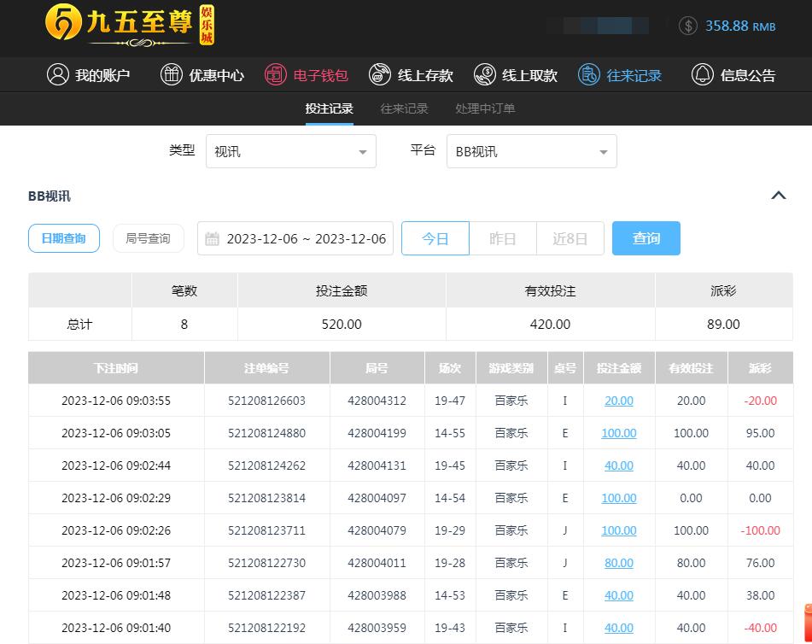This screenshot has height=644, width=812.
Task: Click the 电子钱包 wallet icon
Action: pos(276,74)
